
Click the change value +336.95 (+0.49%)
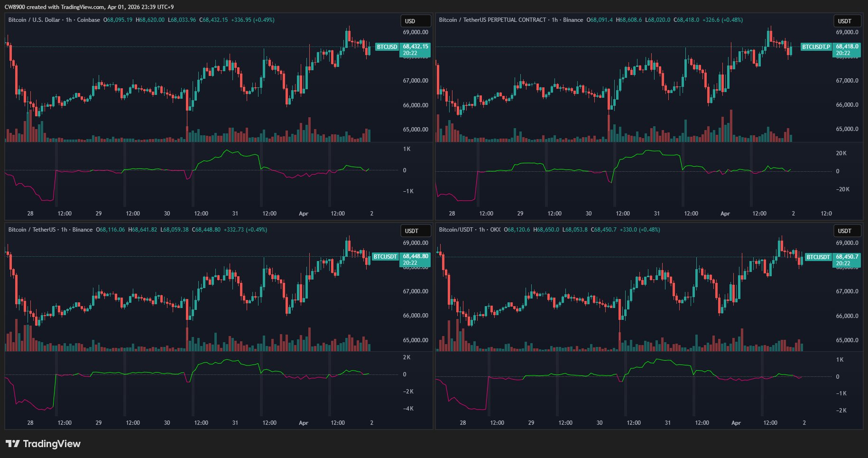pyautogui.click(x=253, y=20)
